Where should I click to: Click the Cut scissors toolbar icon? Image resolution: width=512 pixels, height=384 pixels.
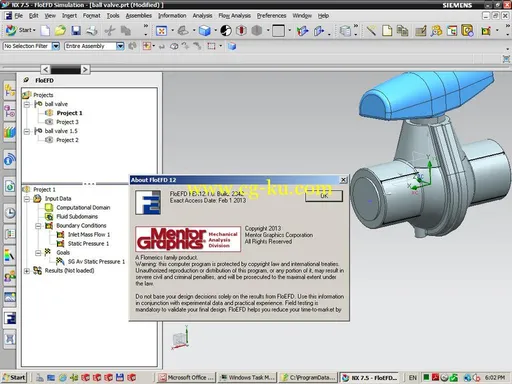point(109,31)
